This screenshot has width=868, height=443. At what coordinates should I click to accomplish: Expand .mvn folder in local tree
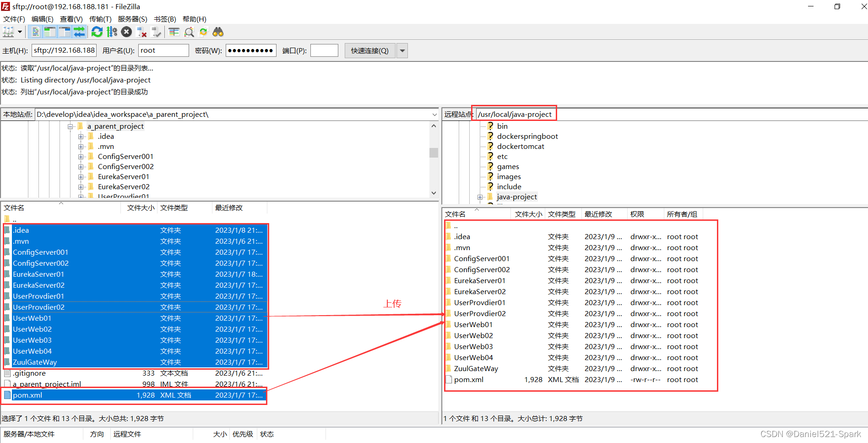pos(81,147)
